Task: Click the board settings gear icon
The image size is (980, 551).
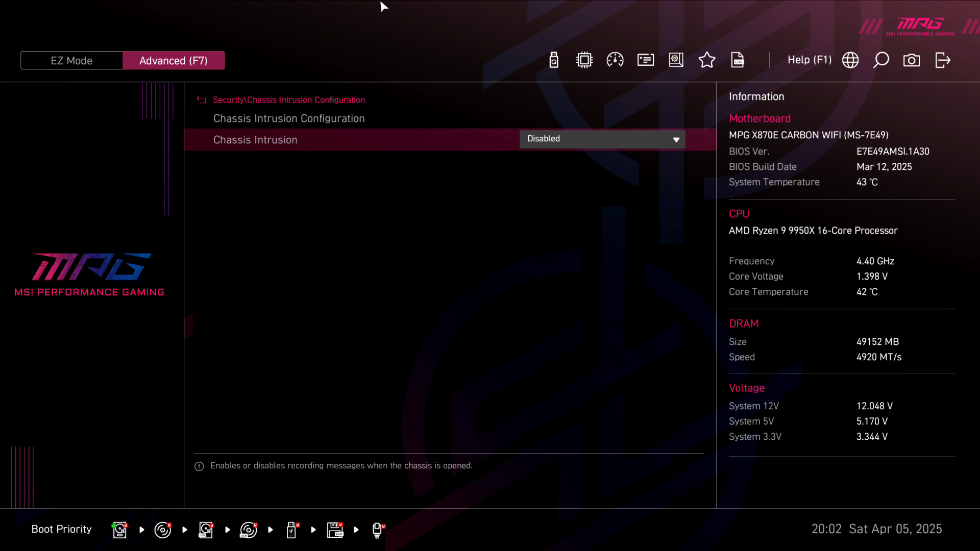Action: (x=676, y=60)
